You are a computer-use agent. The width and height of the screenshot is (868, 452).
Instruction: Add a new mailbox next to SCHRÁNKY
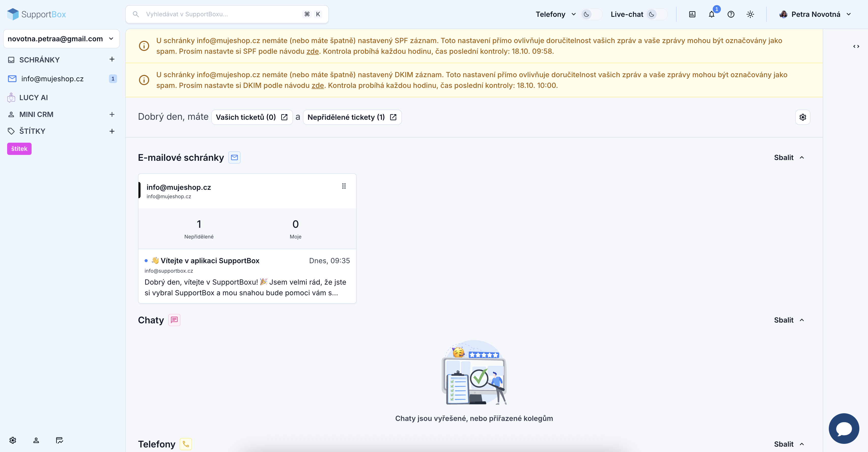click(112, 59)
